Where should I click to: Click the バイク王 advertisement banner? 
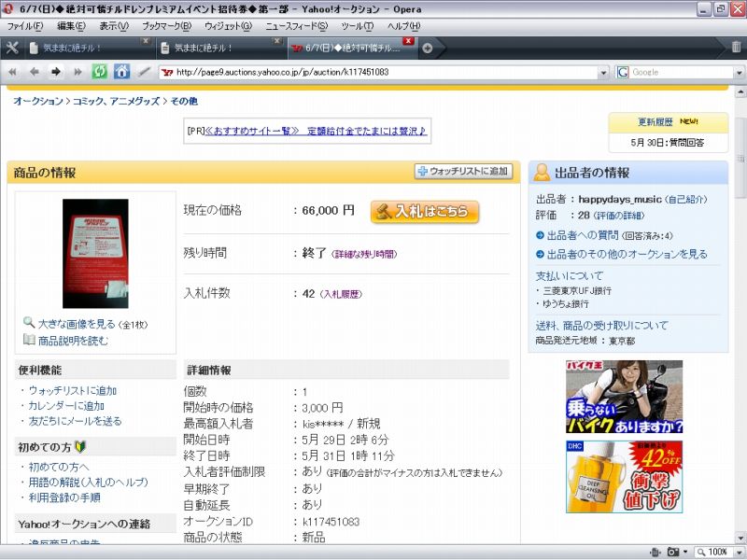(x=624, y=397)
